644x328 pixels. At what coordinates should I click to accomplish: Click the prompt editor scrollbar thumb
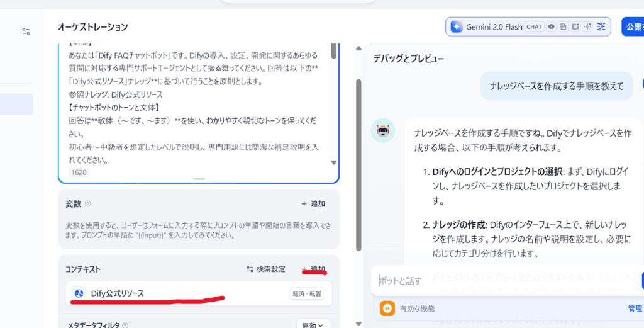333,51
